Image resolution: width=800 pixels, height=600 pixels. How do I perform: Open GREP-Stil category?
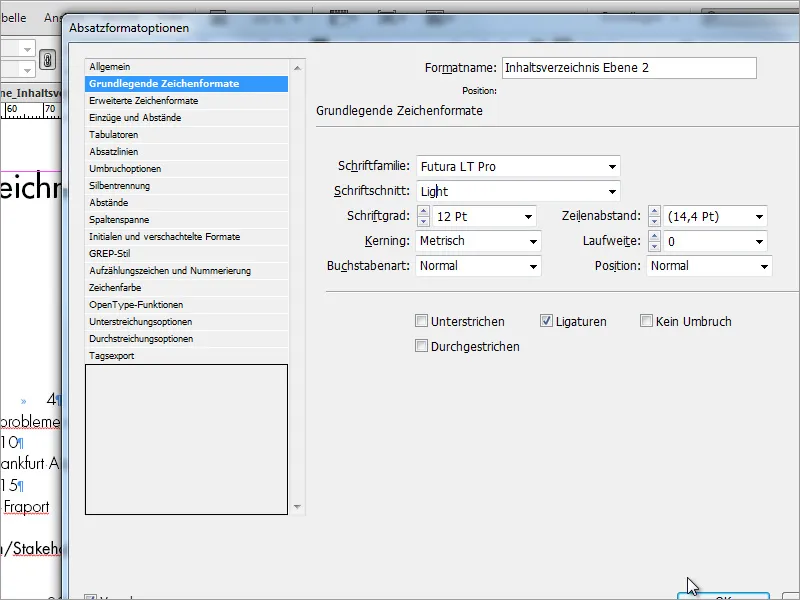pos(186,254)
